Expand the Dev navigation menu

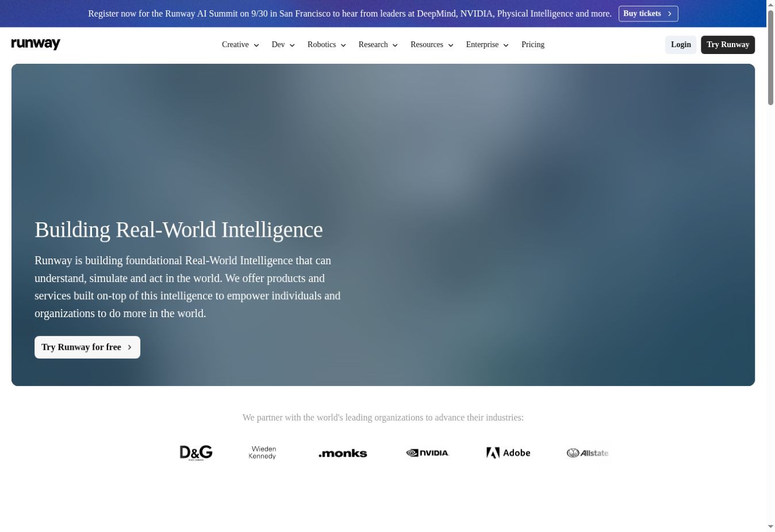283,45
